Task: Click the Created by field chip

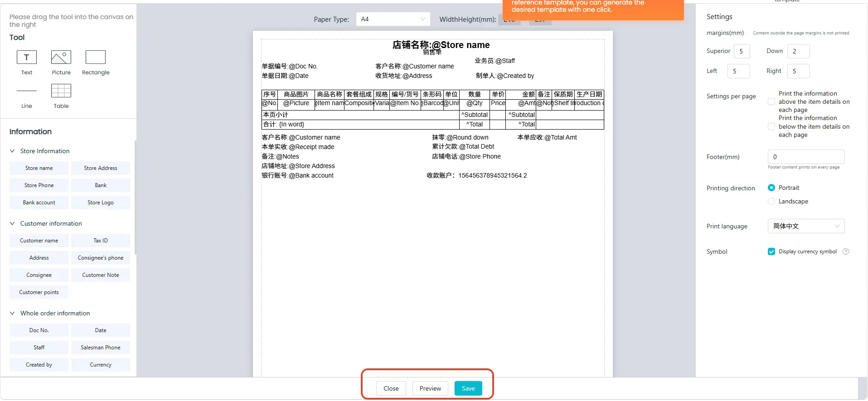Action: click(39, 365)
